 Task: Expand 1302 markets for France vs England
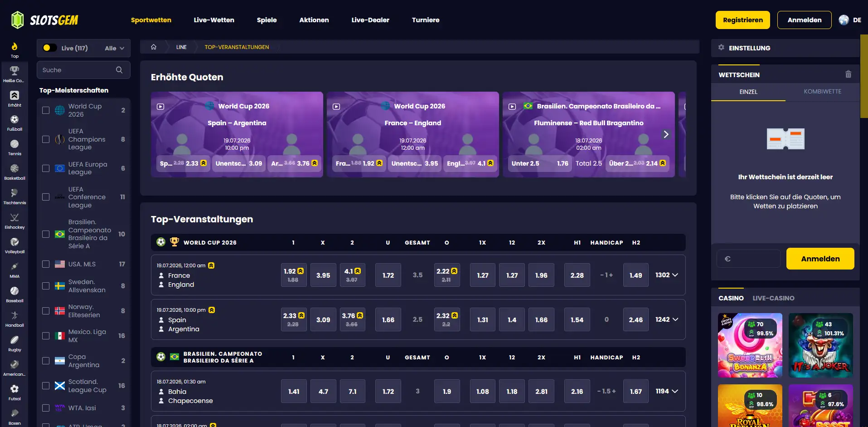click(667, 275)
